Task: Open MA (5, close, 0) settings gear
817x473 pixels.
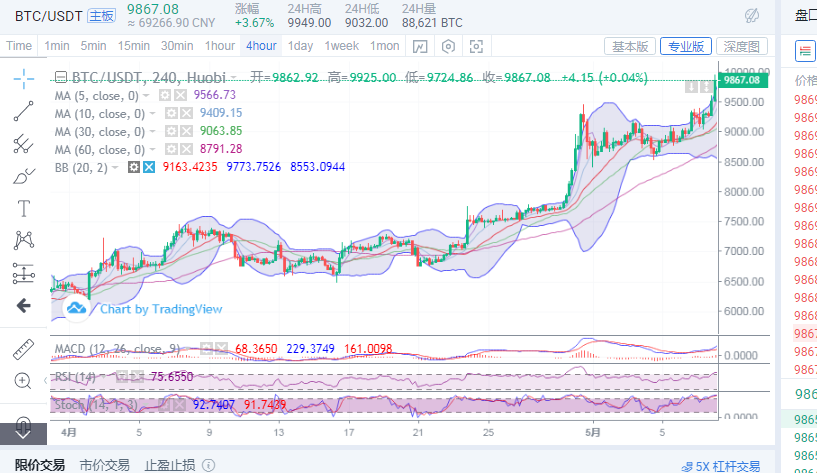Action: tap(165, 95)
